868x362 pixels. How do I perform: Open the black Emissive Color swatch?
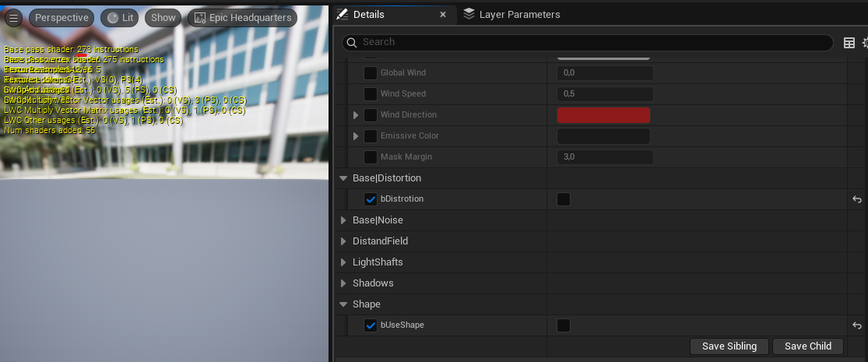603,136
